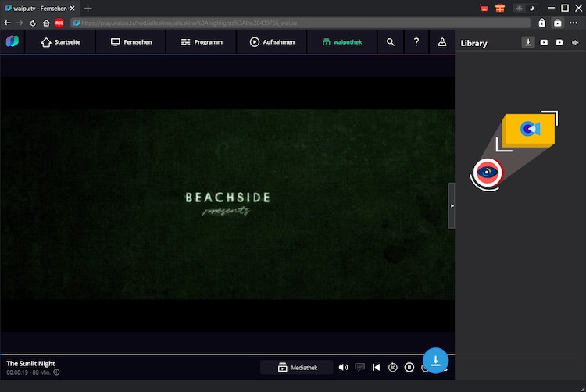586x392 pixels.
Task: Rewind 30 seconds
Action: point(393,367)
